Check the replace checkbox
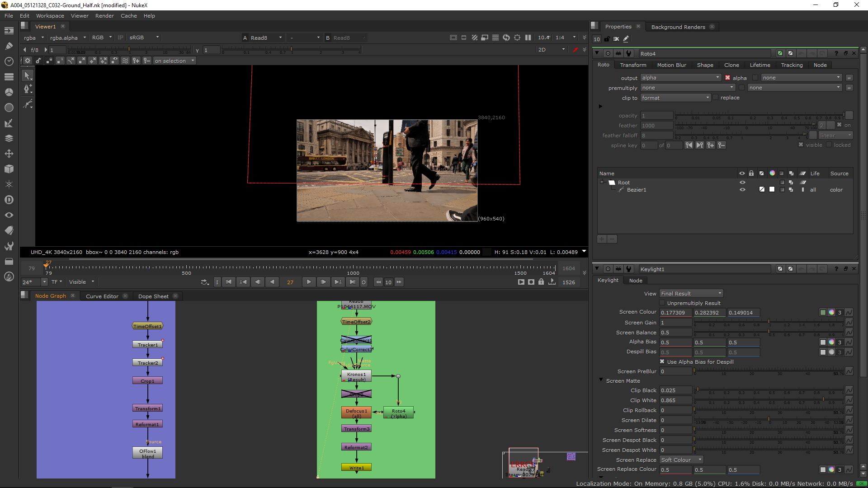868x488 pixels. point(715,98)
